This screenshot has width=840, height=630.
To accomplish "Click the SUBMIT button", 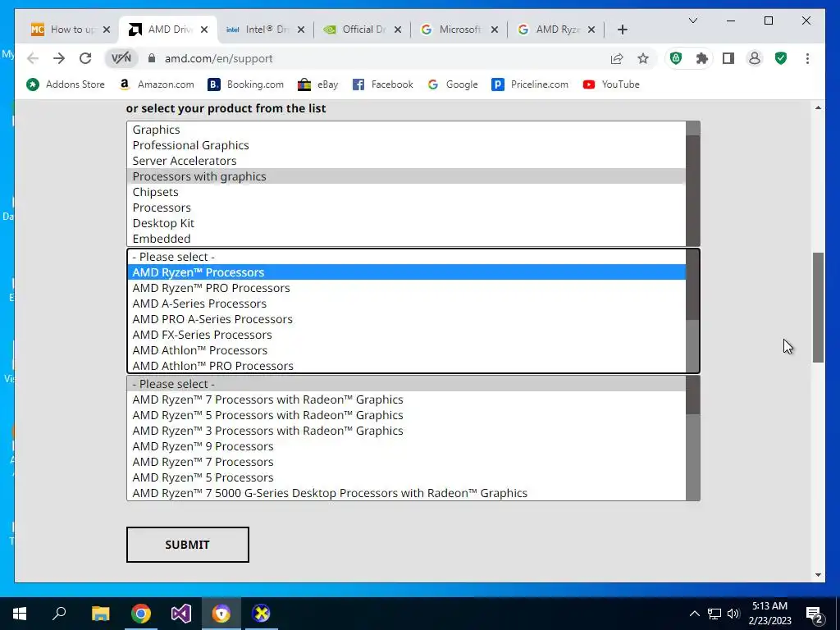I will tap(188, 545).
